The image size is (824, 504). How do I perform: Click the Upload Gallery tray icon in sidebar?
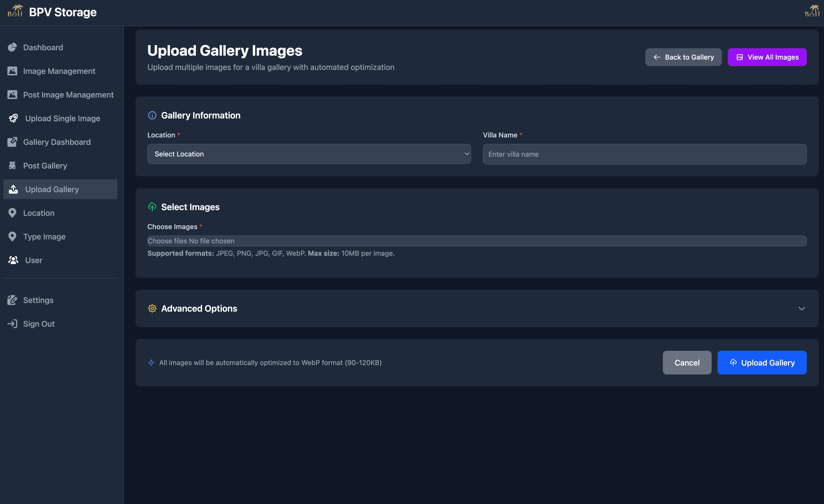click(13, 189)
